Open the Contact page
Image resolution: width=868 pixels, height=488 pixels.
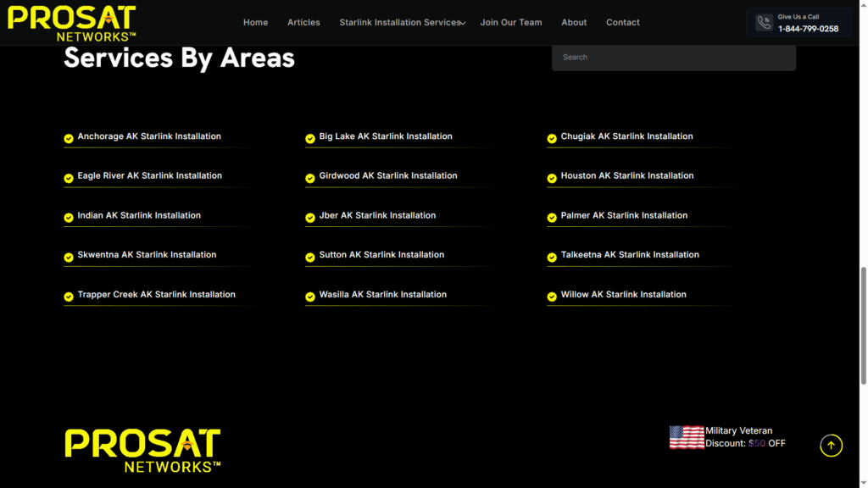(x=623, y=22)
